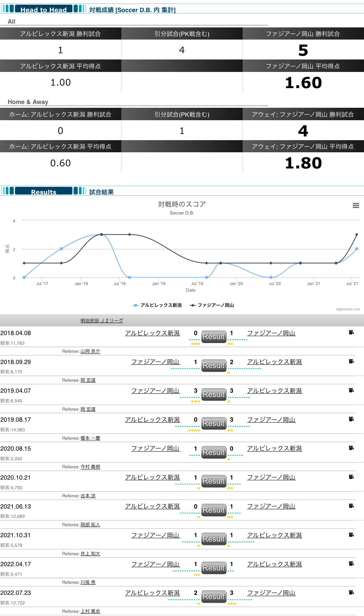Screen dimensions: 364x616
Task: Click video camera icon for 2019.04.07 match
Action: (351, 390)
